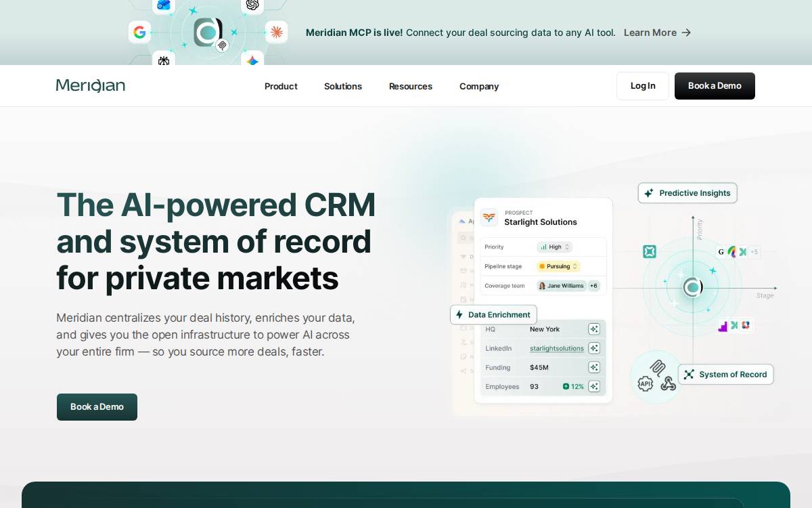
Task: Open the Priority High dropdown
Action: tap(555, 247)
